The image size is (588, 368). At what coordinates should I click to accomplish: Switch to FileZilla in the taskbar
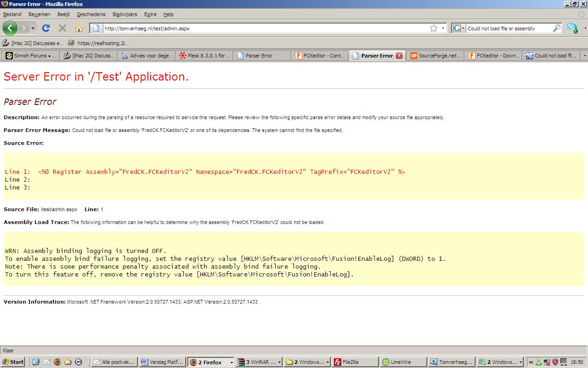pos(356,362)
